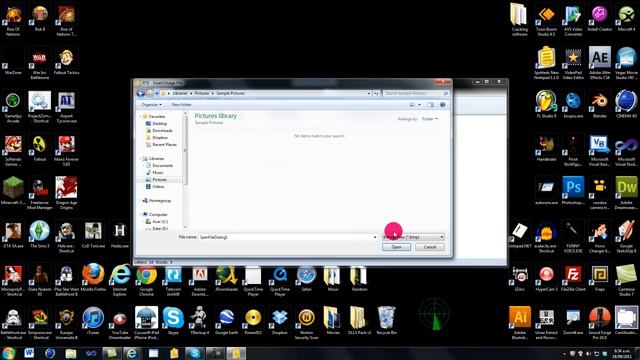Open Blender desktop icon
Screen dimensions: 640x360
point(600,104)
